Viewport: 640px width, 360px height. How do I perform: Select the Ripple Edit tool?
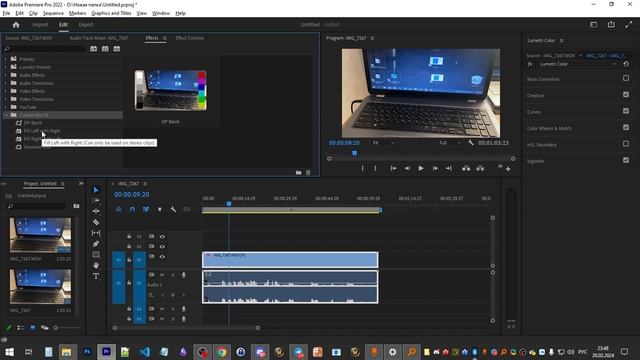click(x=96, y=211)
